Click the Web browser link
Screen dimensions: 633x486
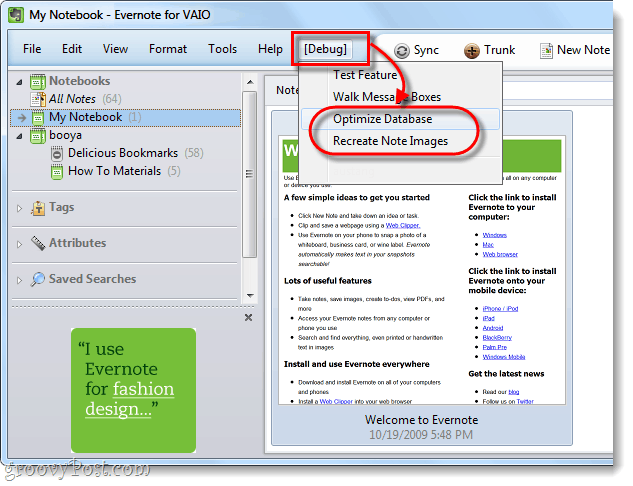[500, 255]
